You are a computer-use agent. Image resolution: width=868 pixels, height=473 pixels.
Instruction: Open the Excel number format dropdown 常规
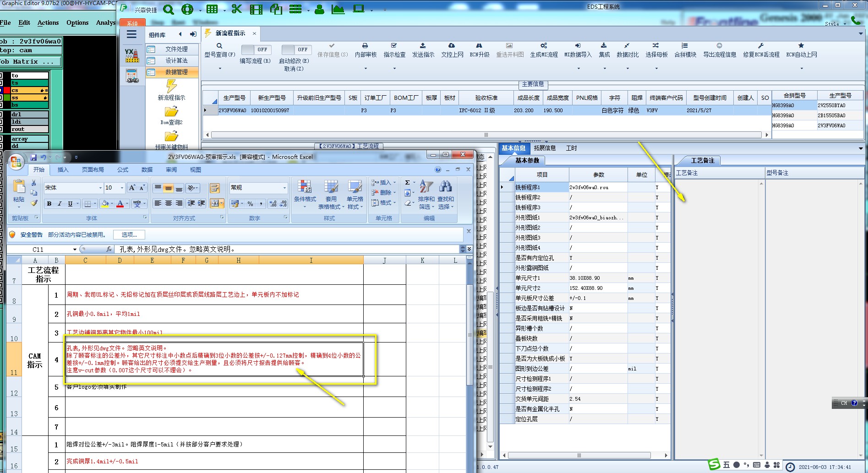pos(284,188)
